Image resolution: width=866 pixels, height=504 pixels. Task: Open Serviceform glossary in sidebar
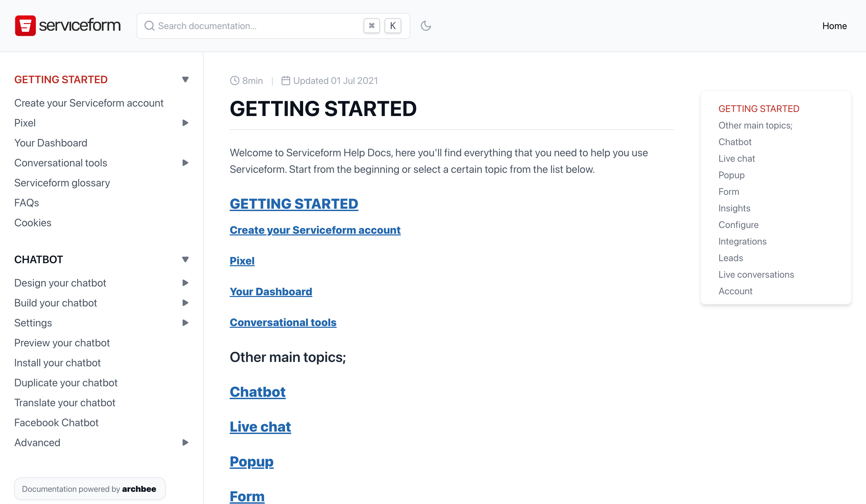[x=62, y=183]
